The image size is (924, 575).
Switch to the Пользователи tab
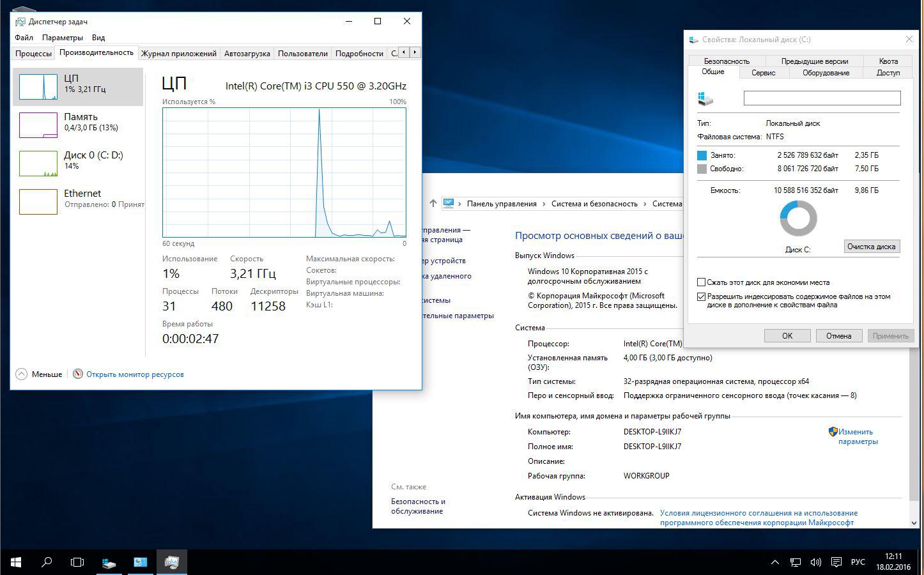[x=303, y=54]
